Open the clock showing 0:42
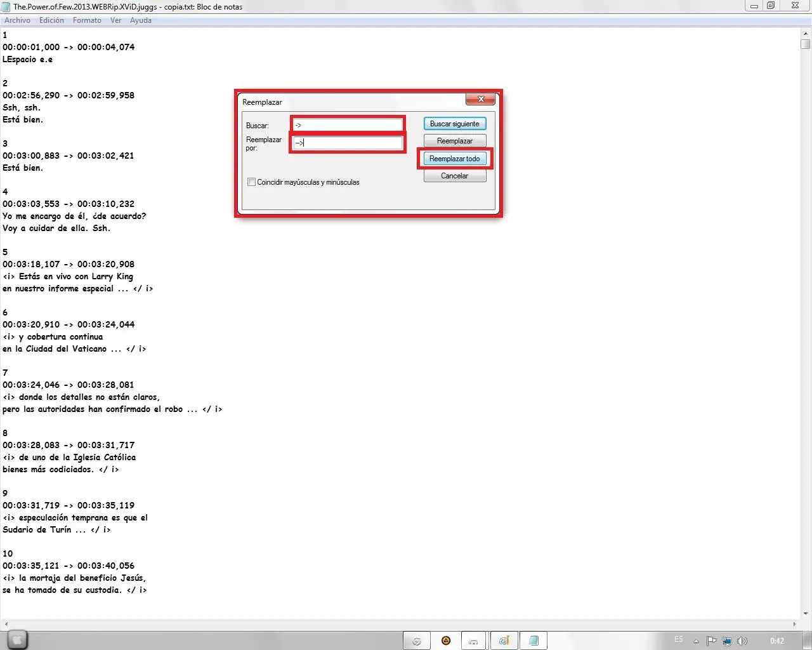Image resolution: width=812 pixels, height=650 pixels. pyautogui.click(x=777, y=640)
